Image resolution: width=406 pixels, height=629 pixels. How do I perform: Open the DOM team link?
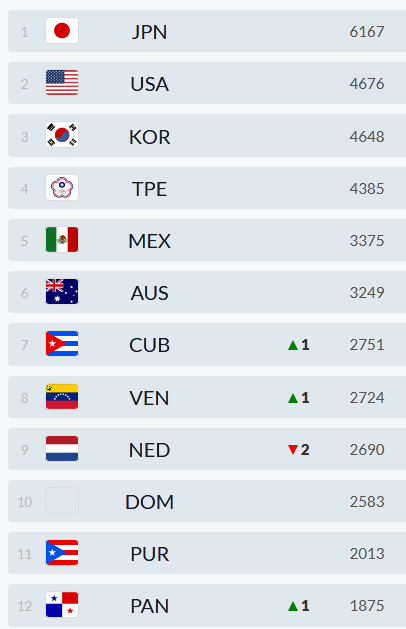(x=149, y=502)
